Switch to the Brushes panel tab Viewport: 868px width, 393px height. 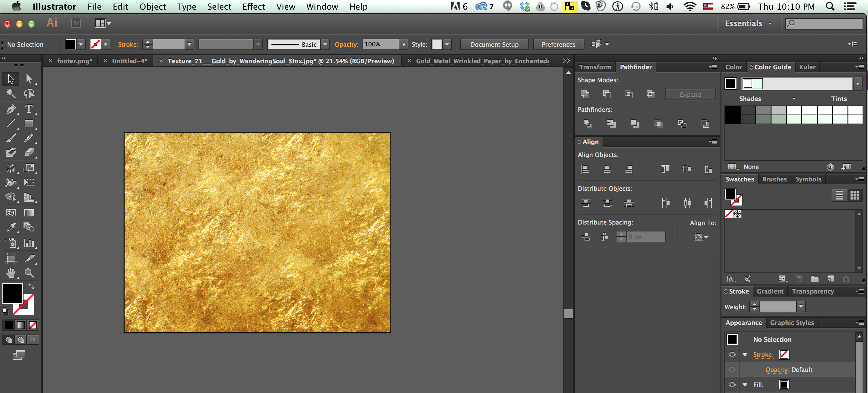pyautogui.click(x=774, y=179)
